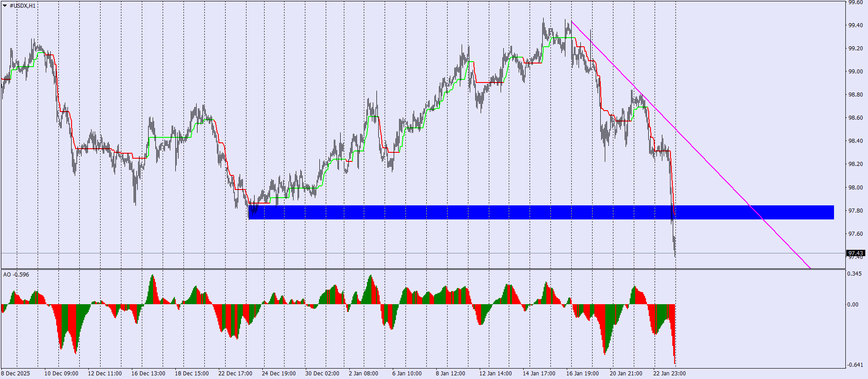Click the 97.60 price axis label

click(855, 233)
